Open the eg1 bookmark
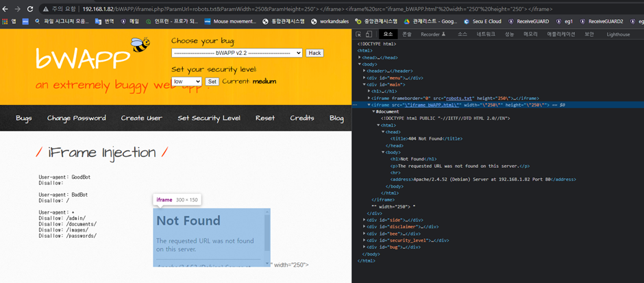Image resolution: width=644 pixels, height=283 pixels. (565, 21)
